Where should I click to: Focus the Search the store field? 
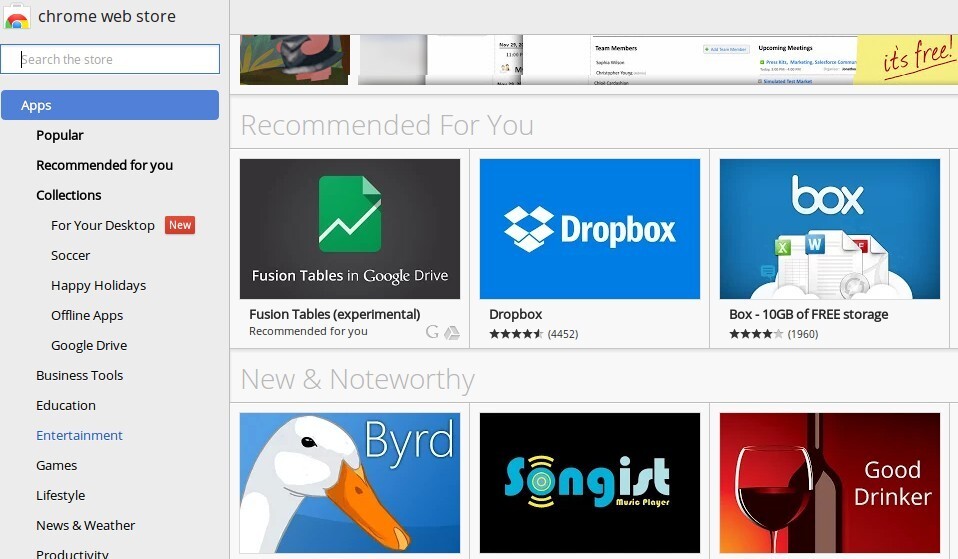click(110, 59)
